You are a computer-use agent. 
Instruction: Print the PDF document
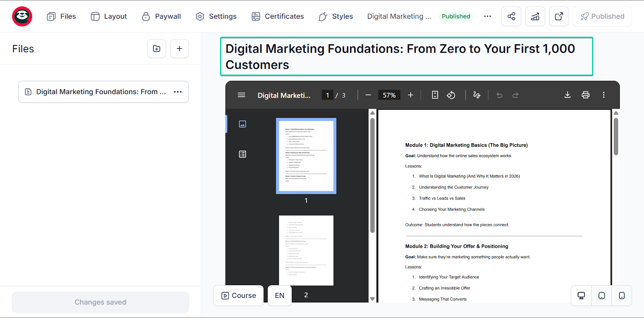(x=586, y=95)
